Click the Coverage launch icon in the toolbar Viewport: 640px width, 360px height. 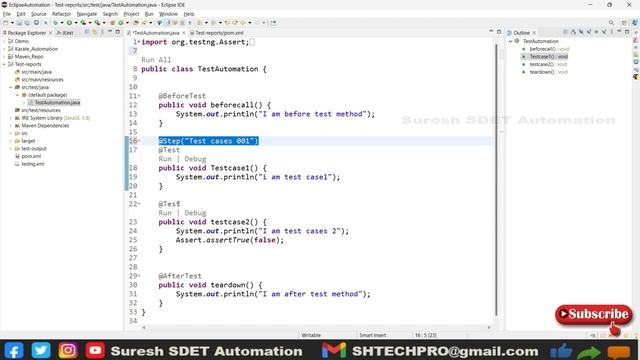83,23
